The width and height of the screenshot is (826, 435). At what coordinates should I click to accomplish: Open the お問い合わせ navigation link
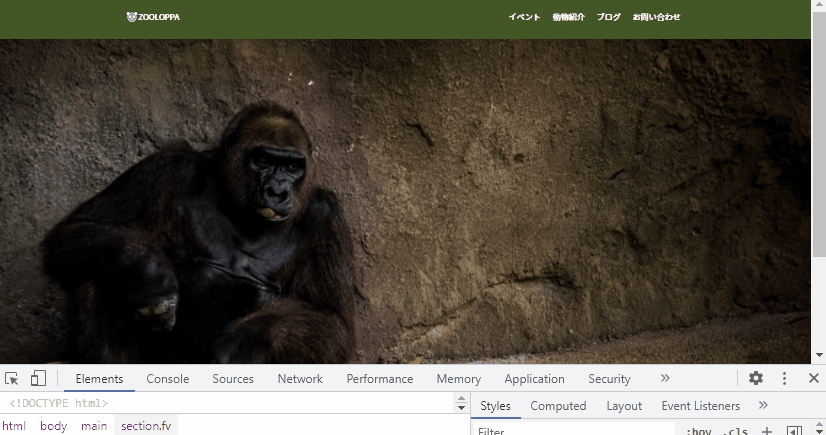[656, 17]
